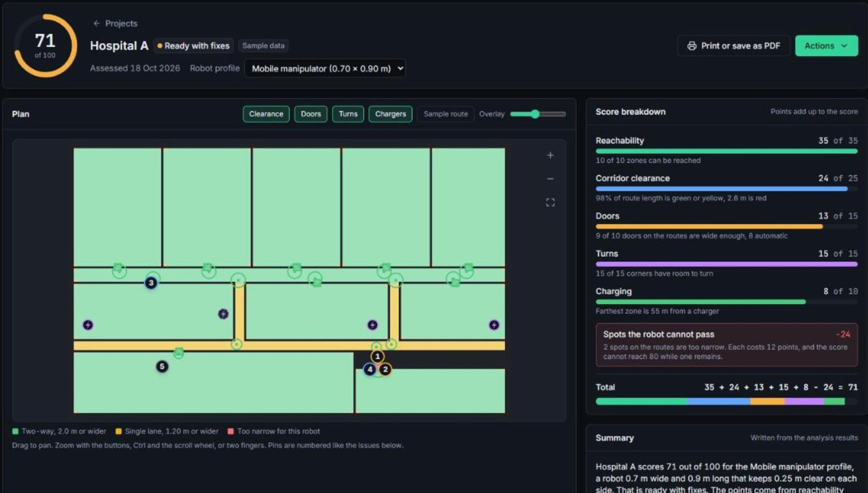The height and width of the screenshot is (493, 868).
Task: Open the Actions dropdown menu
Action: (x=826, y=46)
